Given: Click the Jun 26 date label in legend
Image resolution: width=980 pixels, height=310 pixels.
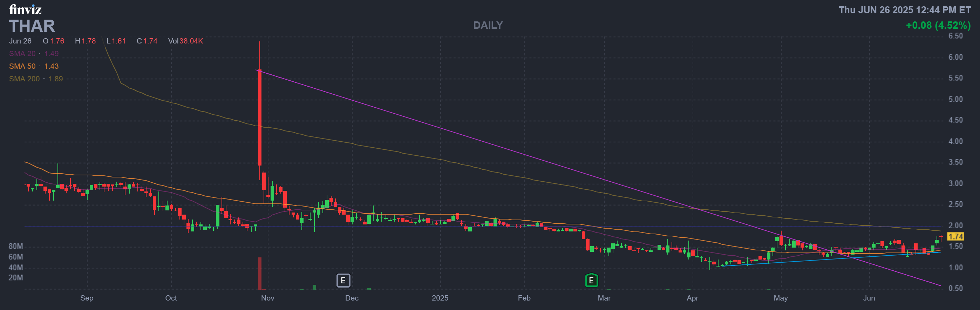Looking at the screenshot, I should pos(20,41).
